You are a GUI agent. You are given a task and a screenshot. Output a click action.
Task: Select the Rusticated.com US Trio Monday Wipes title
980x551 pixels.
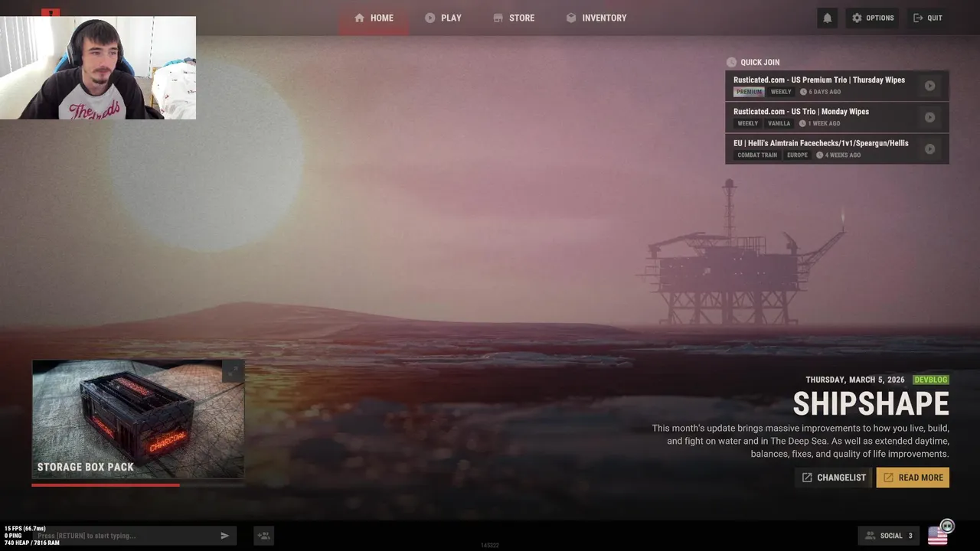pos(801,112)
